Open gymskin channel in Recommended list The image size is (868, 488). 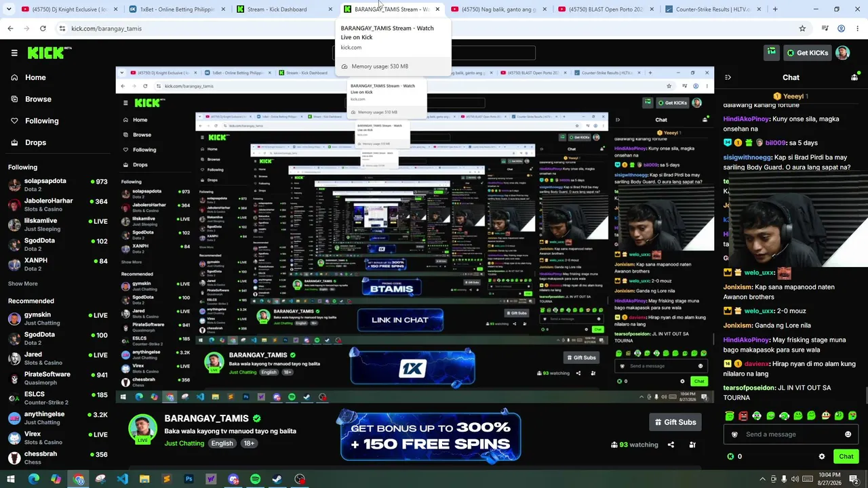(x=57, y=319)
